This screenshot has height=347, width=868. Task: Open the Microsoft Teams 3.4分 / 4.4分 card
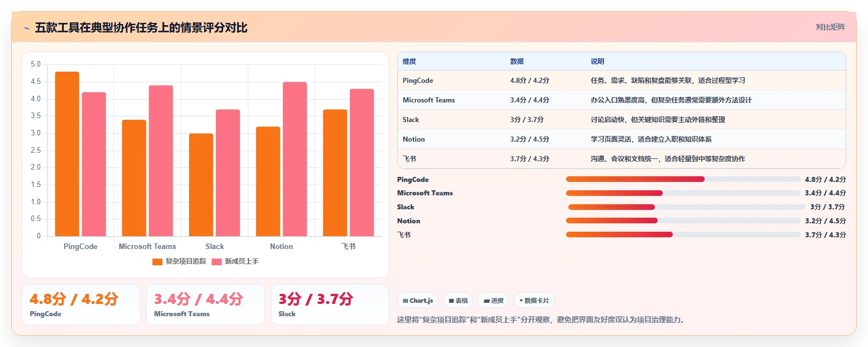pos(205,304)
